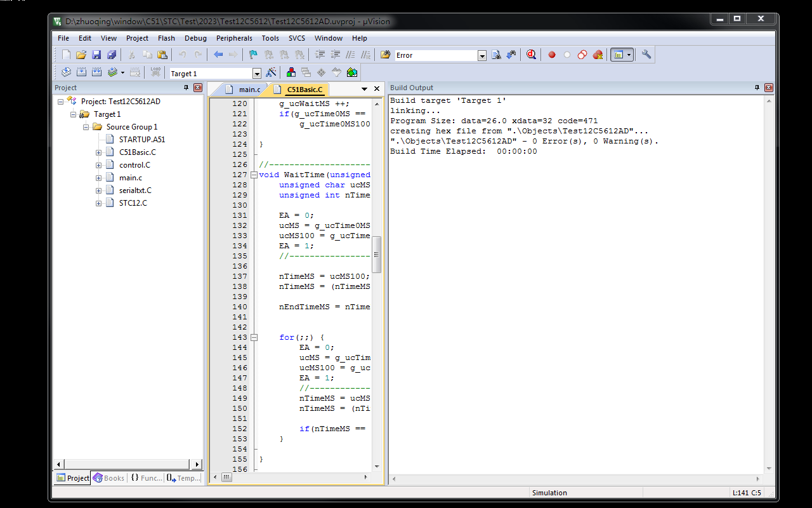This screenshot has width=812, height=508.
Task: Close the Build Output panel
Action: [769, 88]
